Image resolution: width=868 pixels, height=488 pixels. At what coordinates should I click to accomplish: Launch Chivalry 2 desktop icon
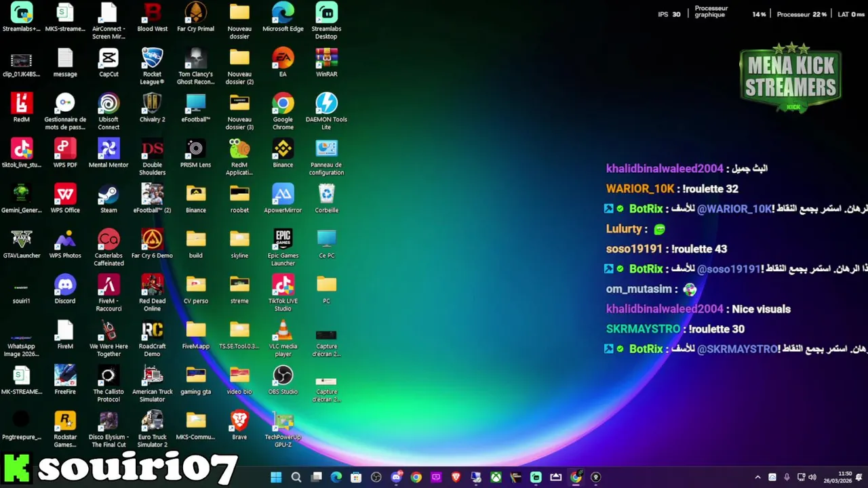152,109
